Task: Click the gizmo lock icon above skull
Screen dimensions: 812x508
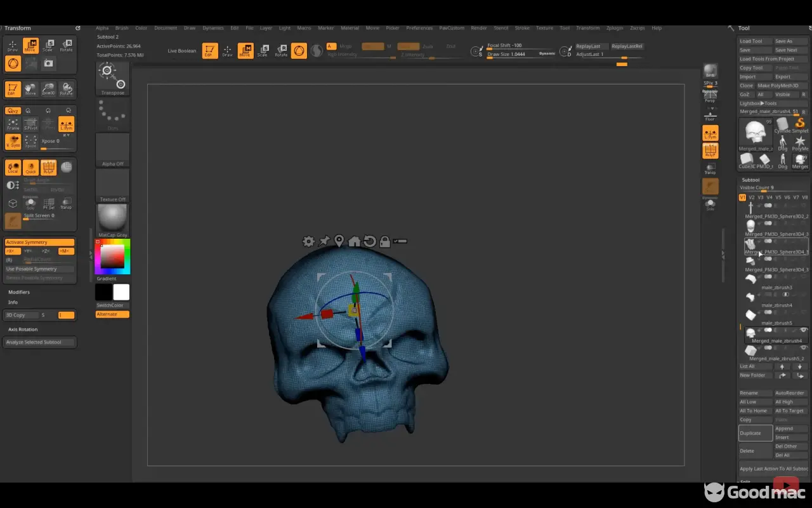Action: [x=384, y=241]
